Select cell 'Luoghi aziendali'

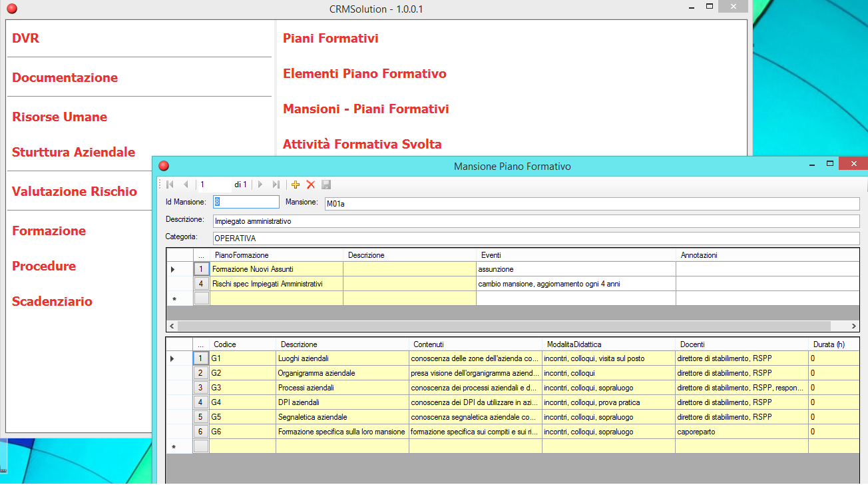(x=342, y=358)
